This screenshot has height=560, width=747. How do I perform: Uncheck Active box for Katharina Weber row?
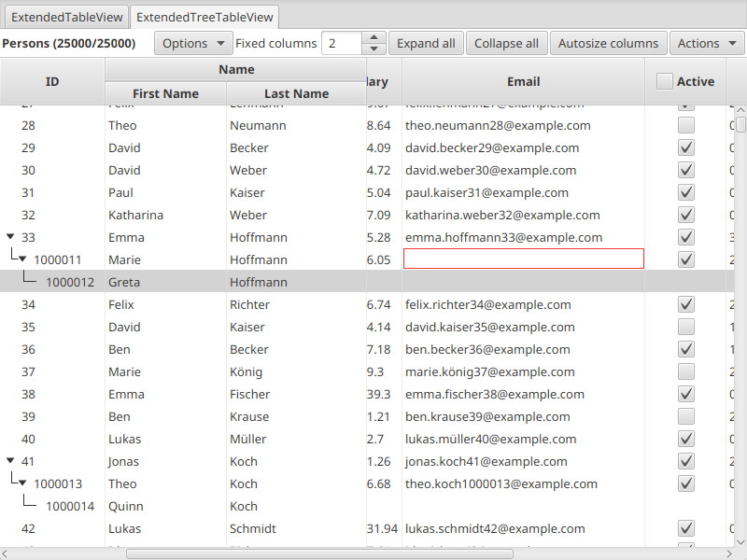[686, 215]
